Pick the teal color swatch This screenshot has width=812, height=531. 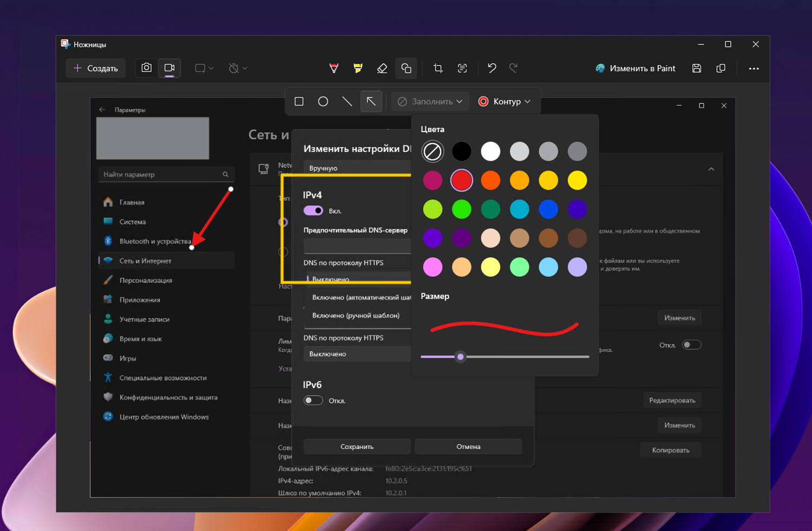tap(520, 209)
